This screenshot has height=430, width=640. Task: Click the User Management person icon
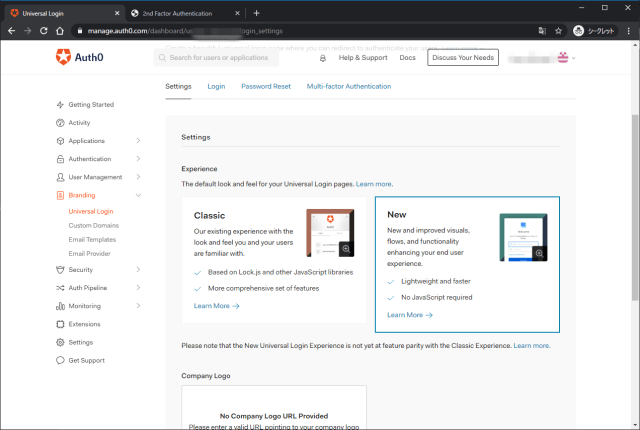pyautogui.click(x=60, y=177)
